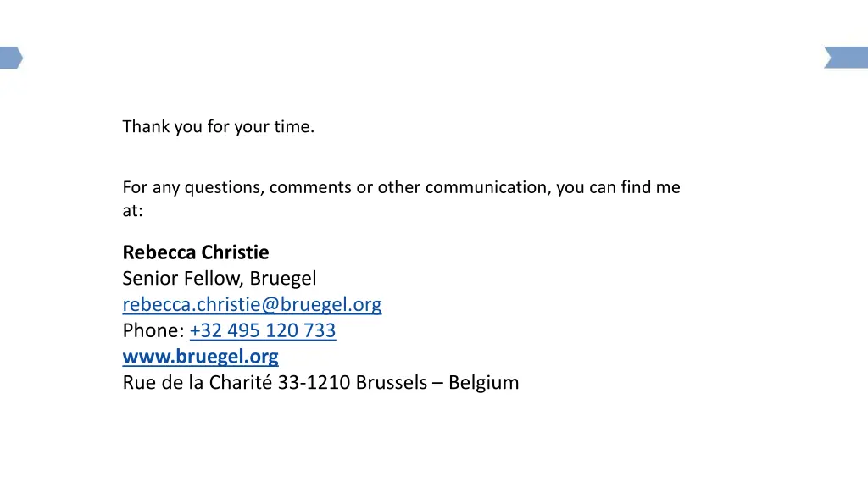Click the blue arrow shape at the left edge
This screenshot has height=488, width=868.
point(11,58)
